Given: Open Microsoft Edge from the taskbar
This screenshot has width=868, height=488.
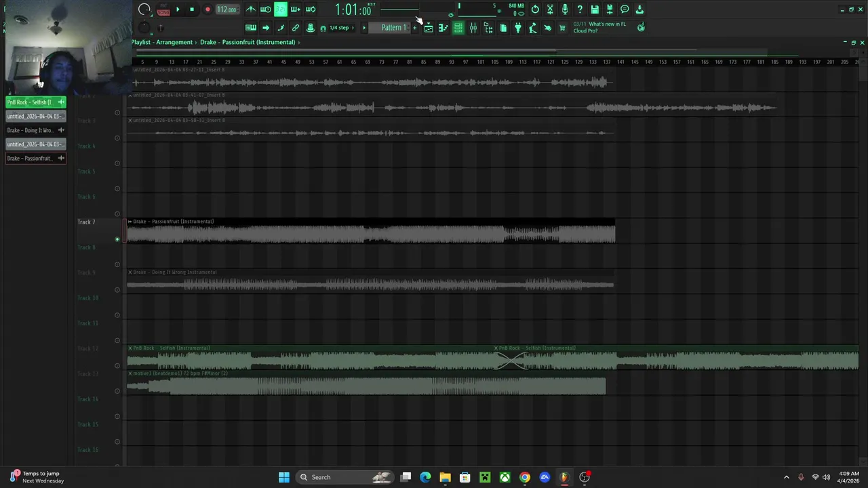Looking at the screenshot, I should 425,477.
